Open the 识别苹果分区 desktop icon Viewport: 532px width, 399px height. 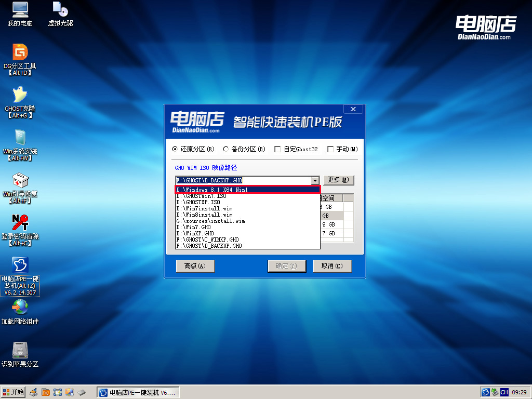tap(20, 351)
